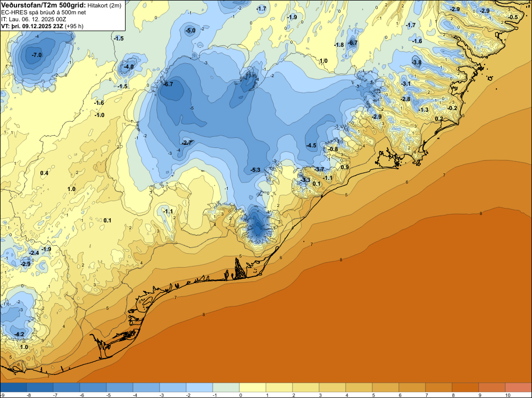Click the 0.2 temperature label
Viewport: 532px width, 398px height.
click(x=439, y=119)
